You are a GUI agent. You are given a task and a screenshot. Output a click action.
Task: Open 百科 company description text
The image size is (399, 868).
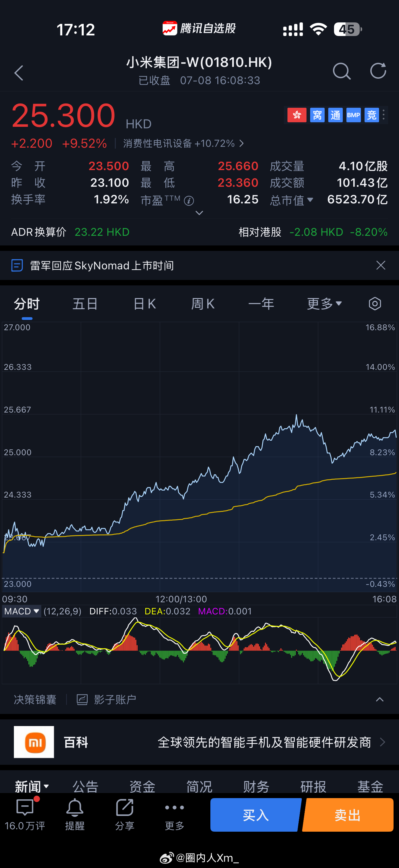pyautogui.click(x=264, y=742)
